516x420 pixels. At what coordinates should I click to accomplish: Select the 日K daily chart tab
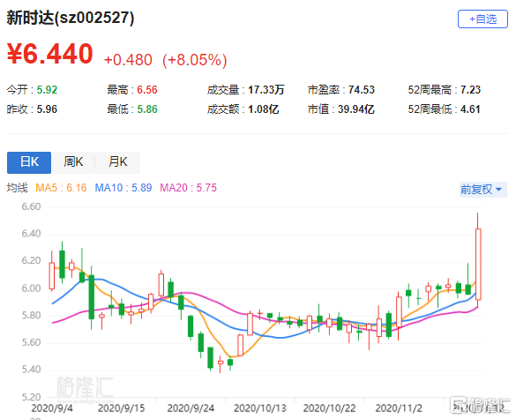pyautogui.click(x=29, y=162)
